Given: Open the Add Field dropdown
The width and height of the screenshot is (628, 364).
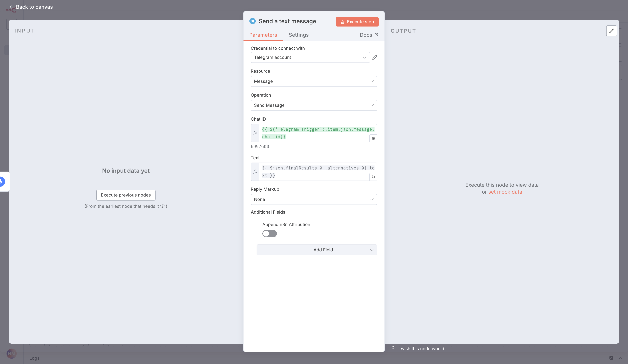Looking at the screenshot, I should [x=317, y=250].
